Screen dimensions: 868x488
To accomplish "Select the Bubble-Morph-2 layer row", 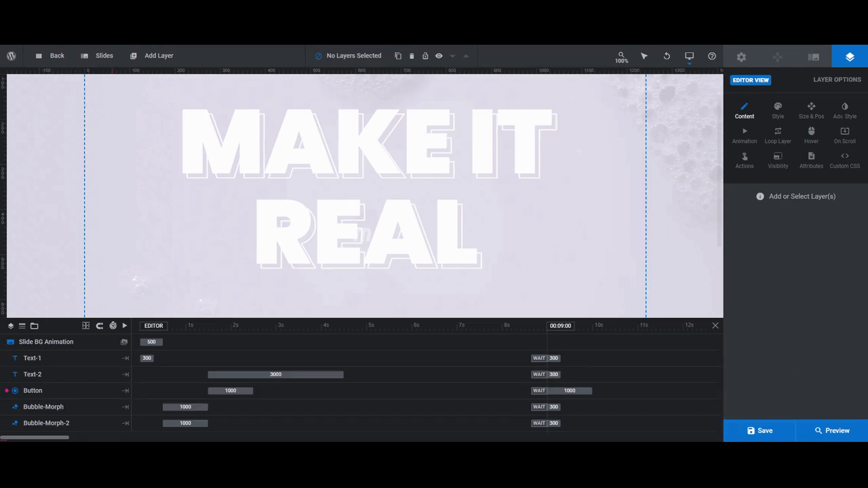I will click(66, 423).
